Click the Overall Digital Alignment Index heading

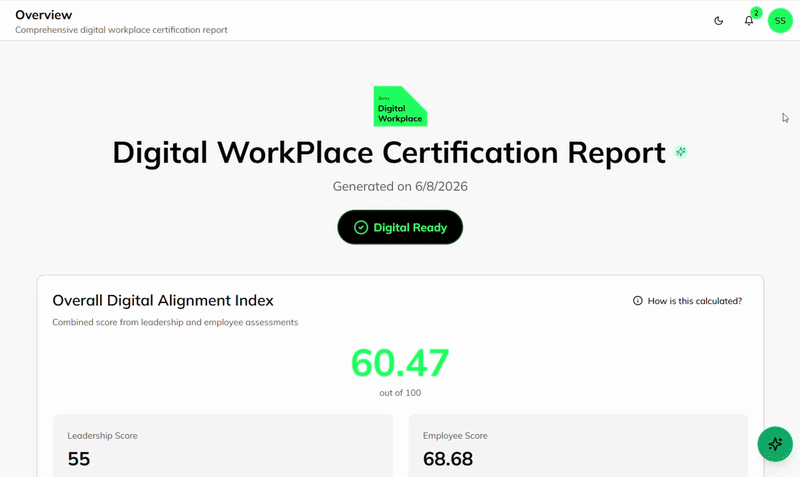point(163,300)
